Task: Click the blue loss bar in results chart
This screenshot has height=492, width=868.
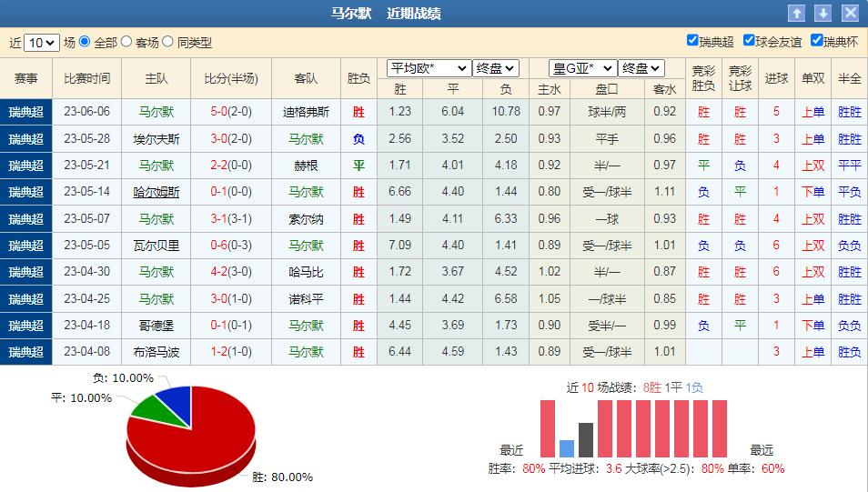Action: [x=567, y=448]
